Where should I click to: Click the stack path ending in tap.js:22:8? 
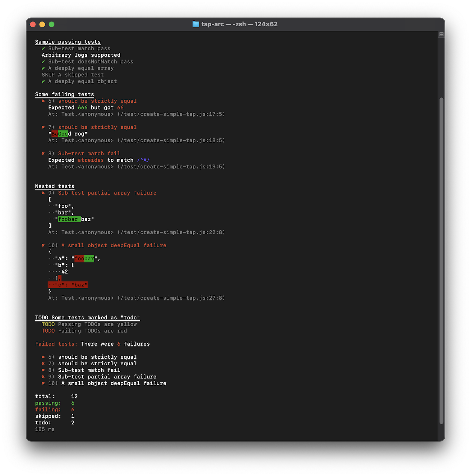(136, 232)
